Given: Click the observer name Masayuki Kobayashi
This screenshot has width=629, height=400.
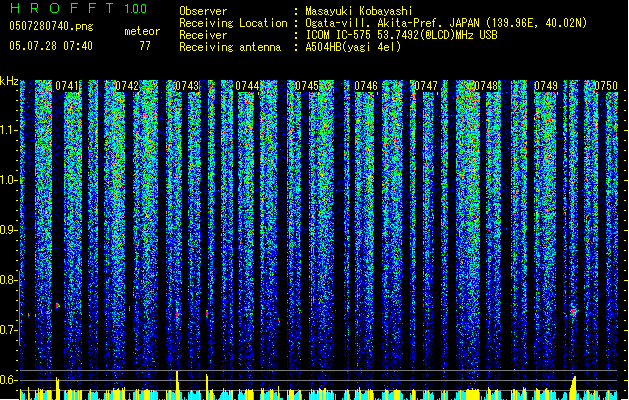Looking at the screenshot, I should [359, 11].
